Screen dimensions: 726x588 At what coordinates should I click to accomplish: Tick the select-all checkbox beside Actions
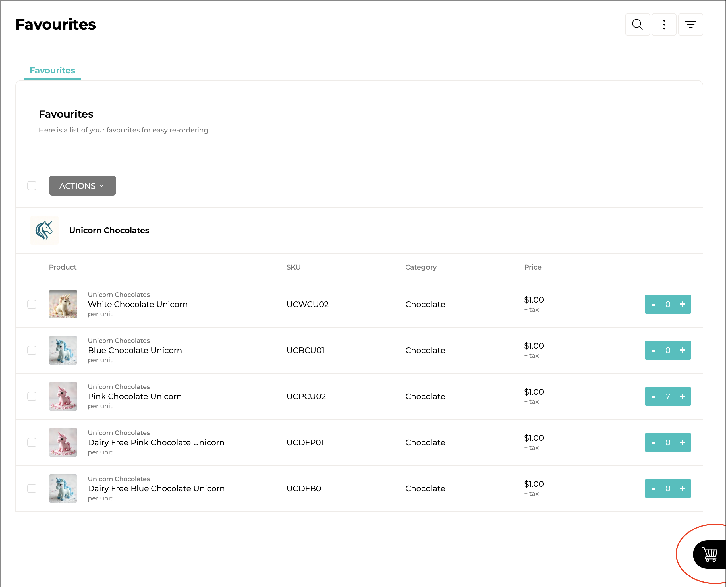[32, 186]
